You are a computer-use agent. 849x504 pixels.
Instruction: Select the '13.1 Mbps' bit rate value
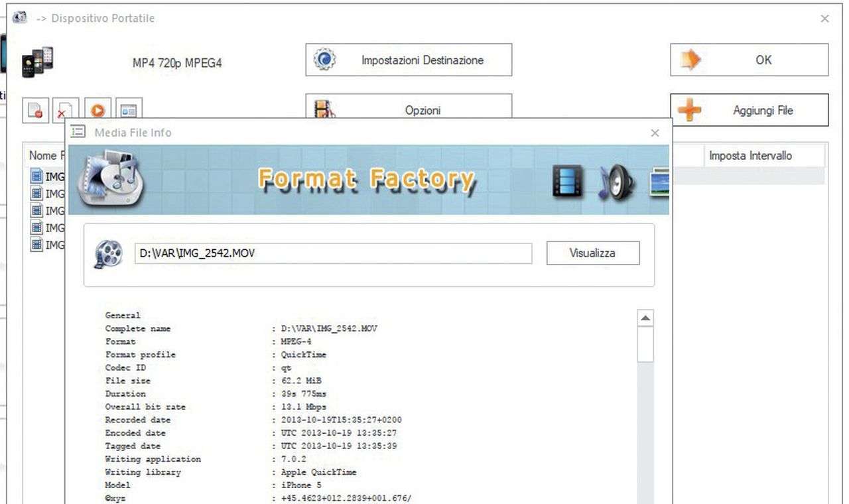click(304, 407)
